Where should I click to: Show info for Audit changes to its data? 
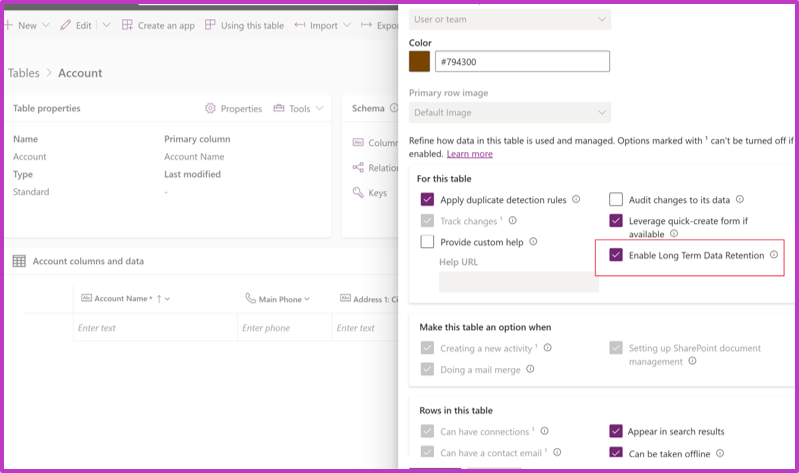coord(740,199)
